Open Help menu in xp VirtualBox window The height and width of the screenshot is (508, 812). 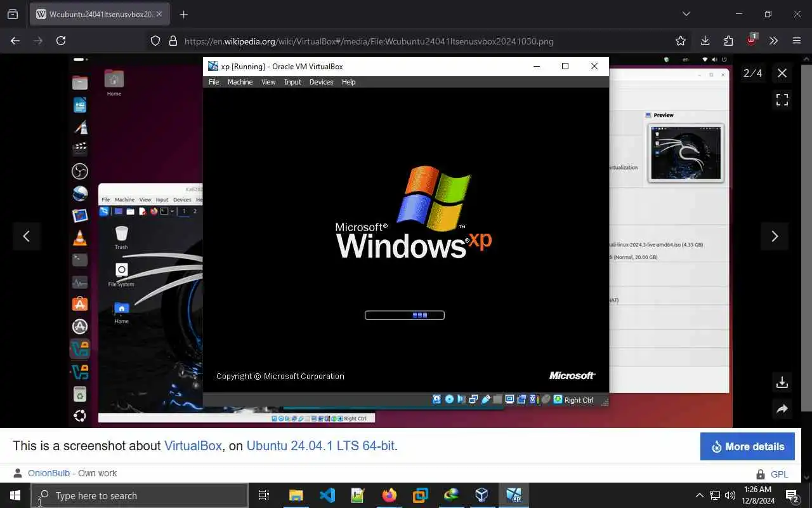(x=348, y=82)
